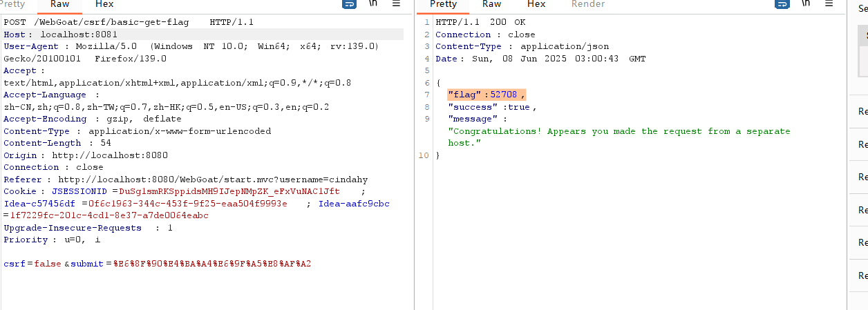
Task: Select the request Raw tab
Action: click(x=59, y=4)
